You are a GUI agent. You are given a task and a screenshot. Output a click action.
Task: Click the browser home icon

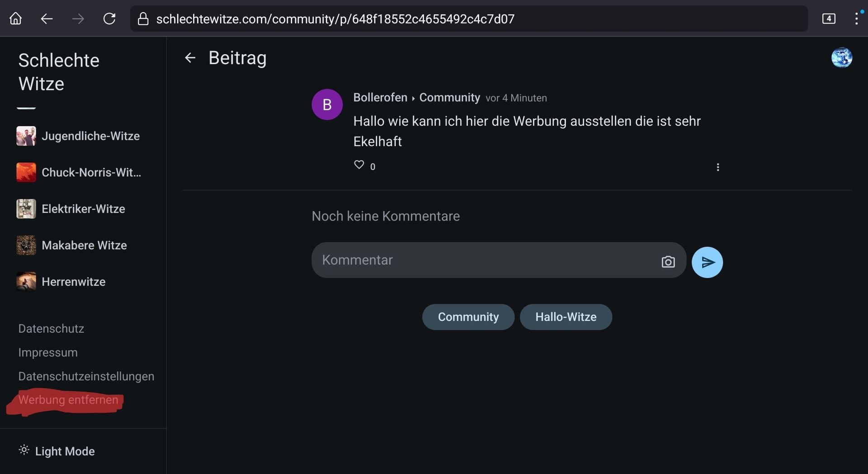[x=16, y=19]
